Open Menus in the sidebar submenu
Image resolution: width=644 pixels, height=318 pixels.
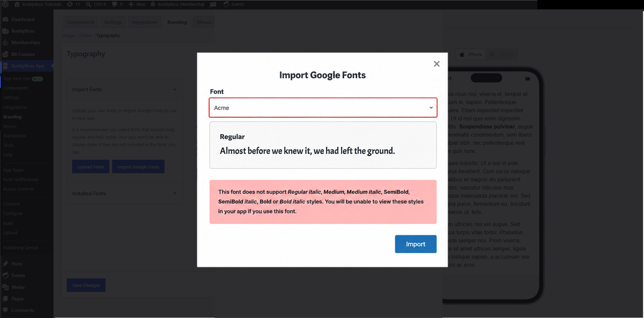click(x=10, y=126)
